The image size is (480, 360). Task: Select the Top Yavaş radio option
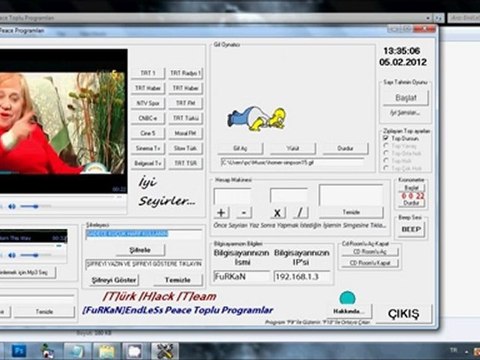pyautogui.click(x=386, y=146)
